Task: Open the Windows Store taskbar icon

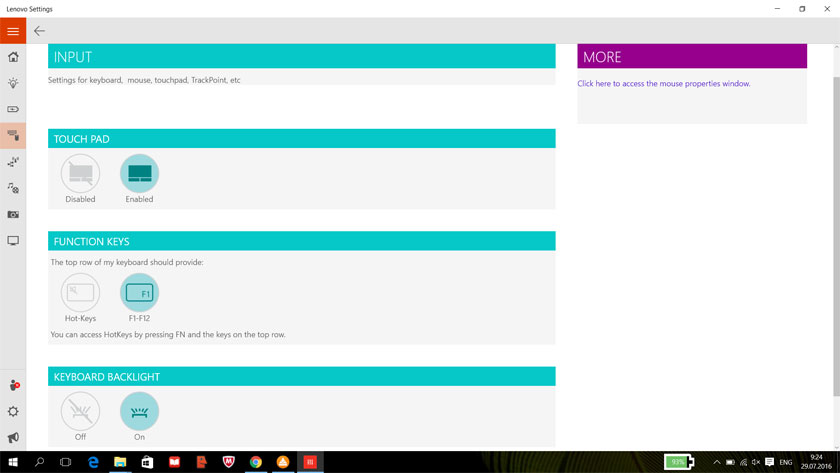Action: [x=147, y=462]
